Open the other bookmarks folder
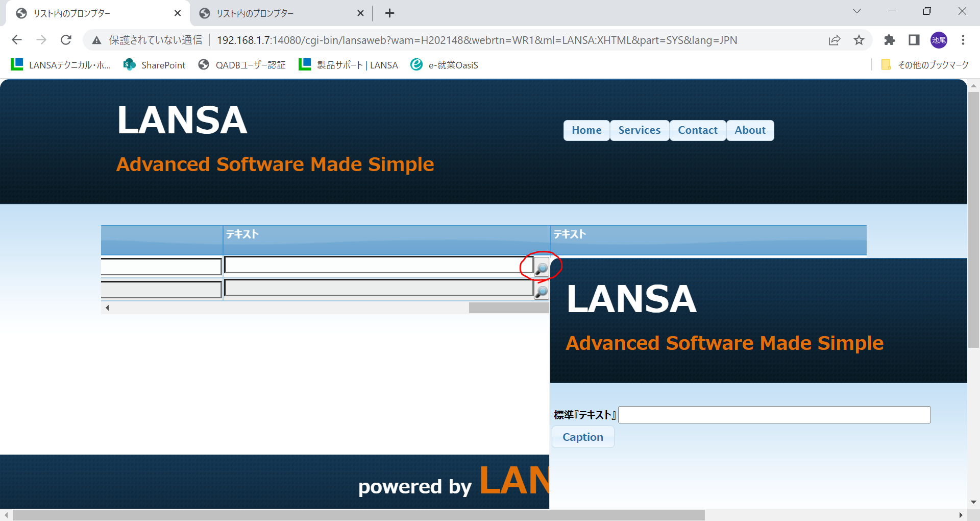Screen dimensions: 980x521 [925, 65]
